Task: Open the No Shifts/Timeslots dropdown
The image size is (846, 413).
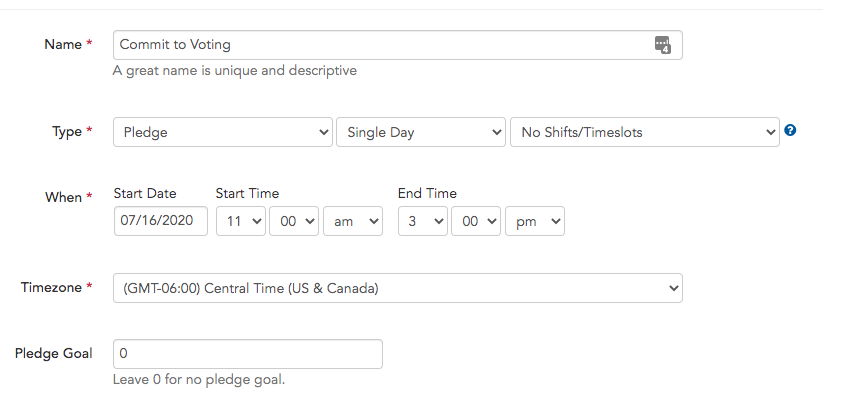Action: pyautogui.click(x=645, y=132)
